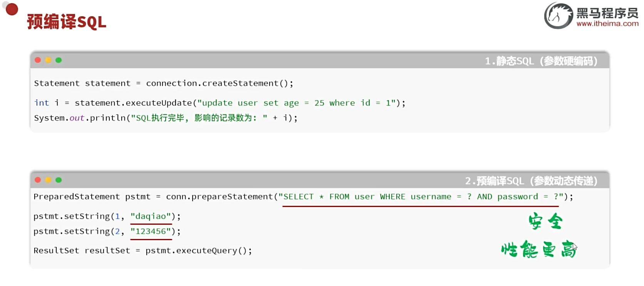Select the slide title 预编译SQL
The image size is (644, 286).
tap(67, 22)
